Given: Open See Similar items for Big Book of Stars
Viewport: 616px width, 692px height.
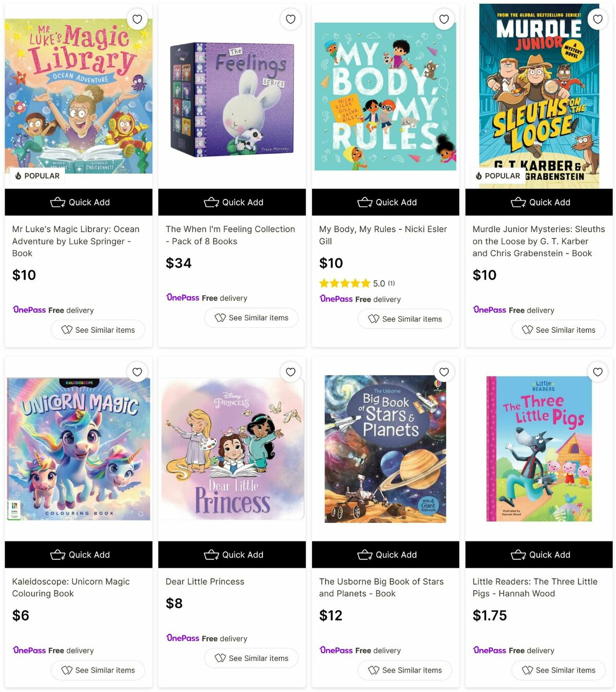Looking at the screenshot, I should click(x=405, y=670).
